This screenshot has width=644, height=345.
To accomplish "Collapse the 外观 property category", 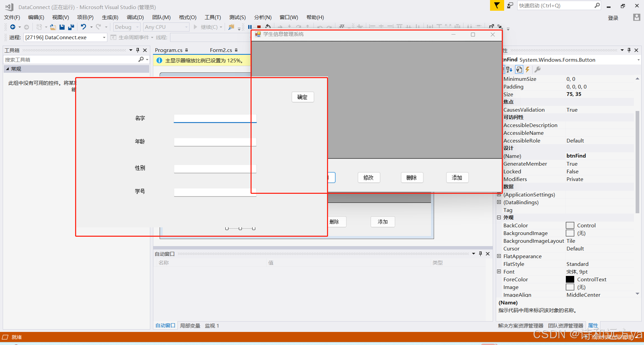I will tap(499, 217).
